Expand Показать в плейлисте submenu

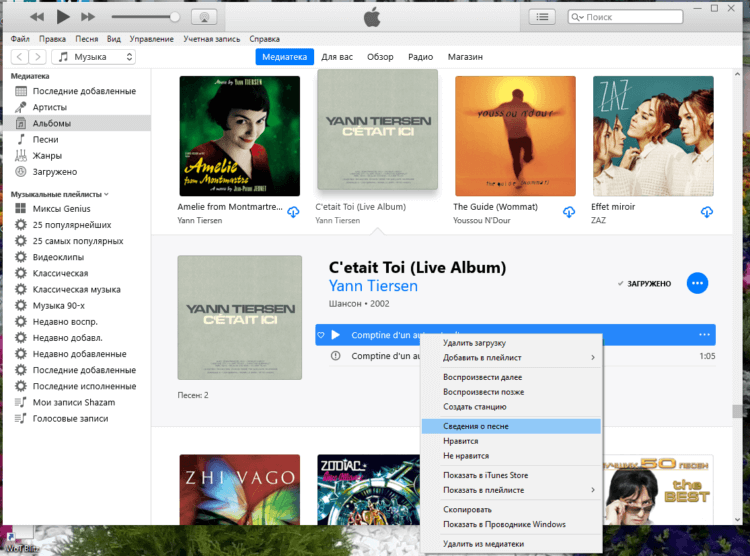coord(511,490)
